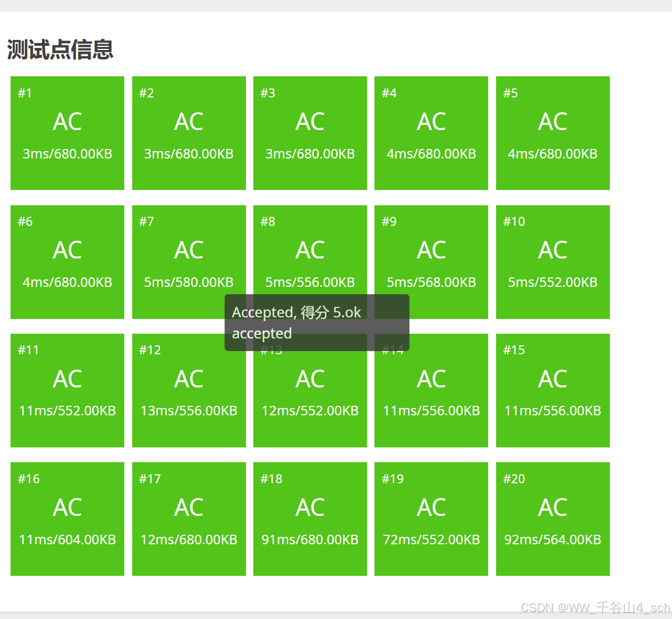Viewport: 672px width, 619px height.
Task: Select test point #6 tile
Action: [67, 262]
